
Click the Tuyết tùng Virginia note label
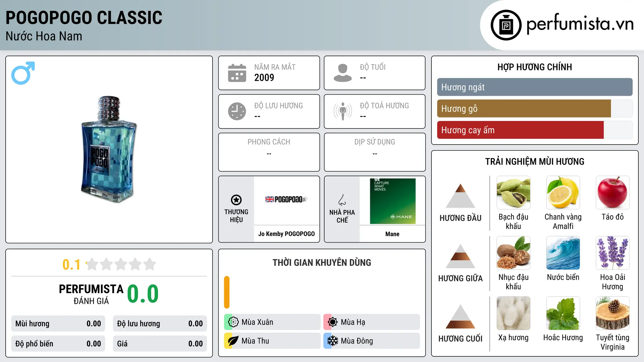point(613,342)
